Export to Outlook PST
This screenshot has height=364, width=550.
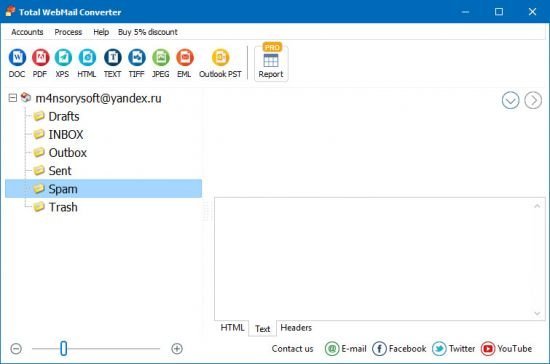pos(220,63)
